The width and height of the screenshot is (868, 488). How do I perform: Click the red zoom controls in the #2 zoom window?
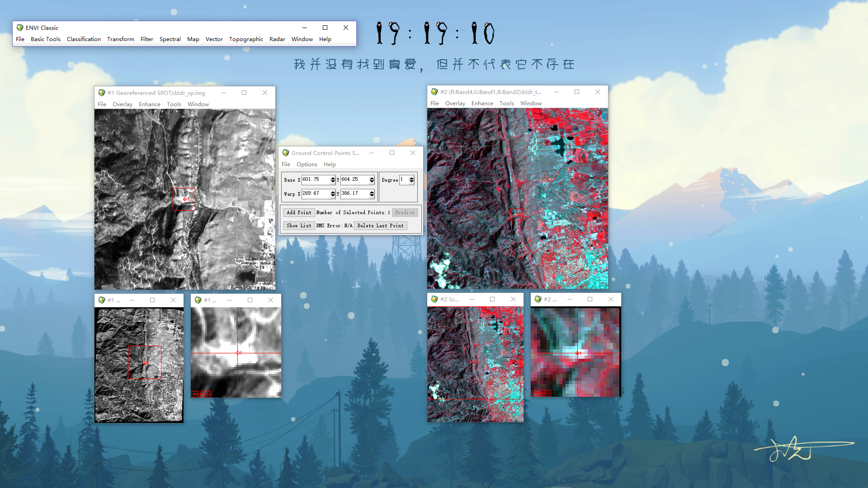click(541, 393)
